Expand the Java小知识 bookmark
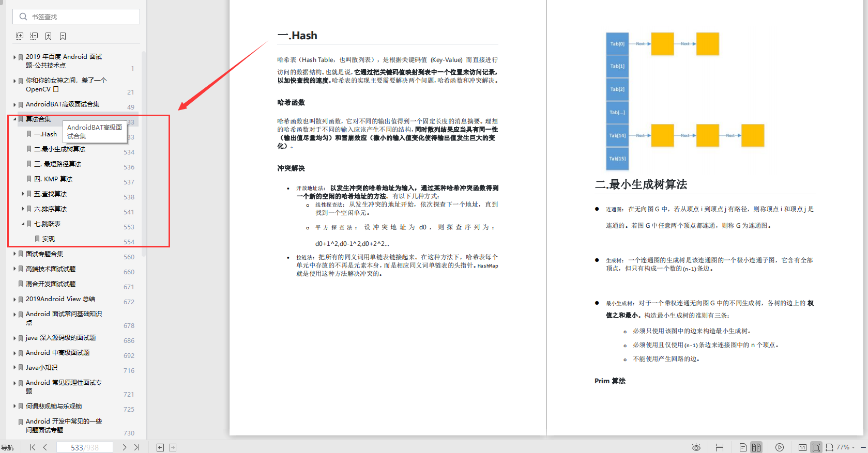Viewport: 868px width, 453px height. click(x=14, y=368)
